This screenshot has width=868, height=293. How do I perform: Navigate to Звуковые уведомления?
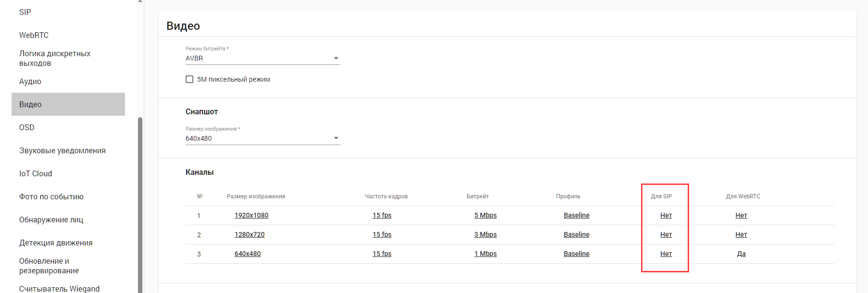click(x=63, y=150)
